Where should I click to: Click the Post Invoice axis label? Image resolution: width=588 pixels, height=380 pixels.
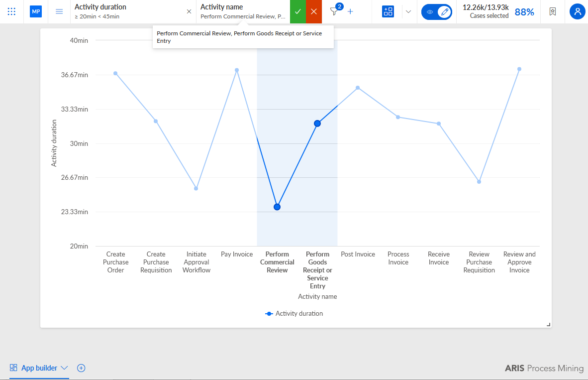(x=358, y=254)
